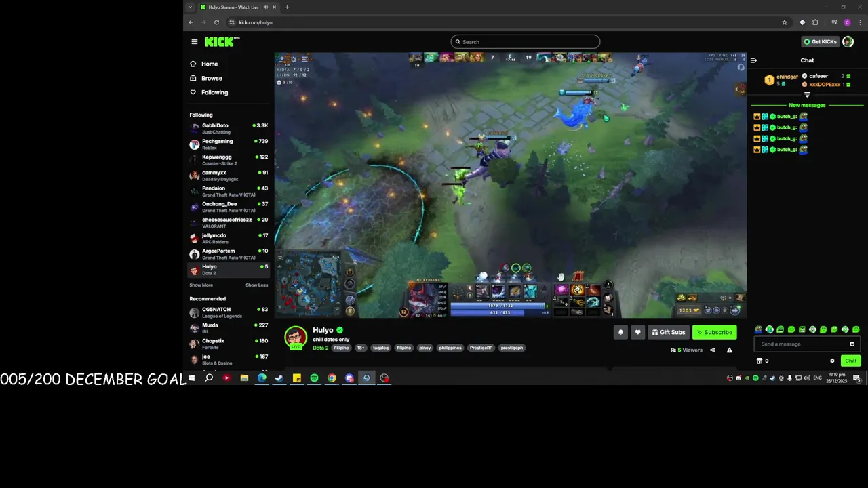This screenshot has height=488, width=868.
Task: Open CGSNATCH recommended channel
Action: 229,312
